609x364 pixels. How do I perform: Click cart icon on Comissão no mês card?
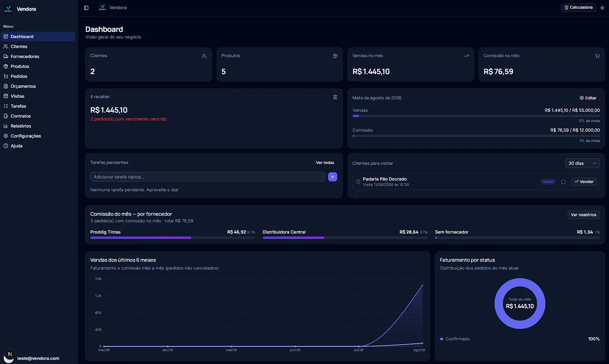(x=597, y=56)
